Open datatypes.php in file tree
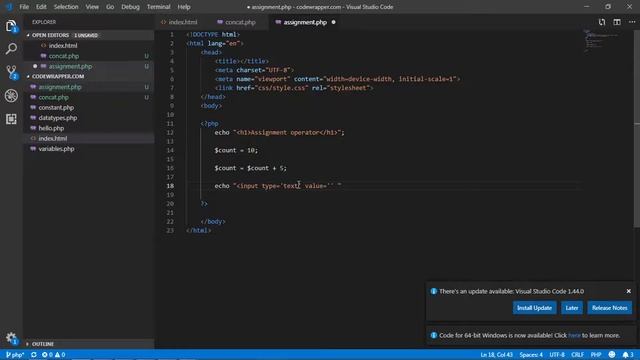The image size is (640, 360). click(88, 118)
